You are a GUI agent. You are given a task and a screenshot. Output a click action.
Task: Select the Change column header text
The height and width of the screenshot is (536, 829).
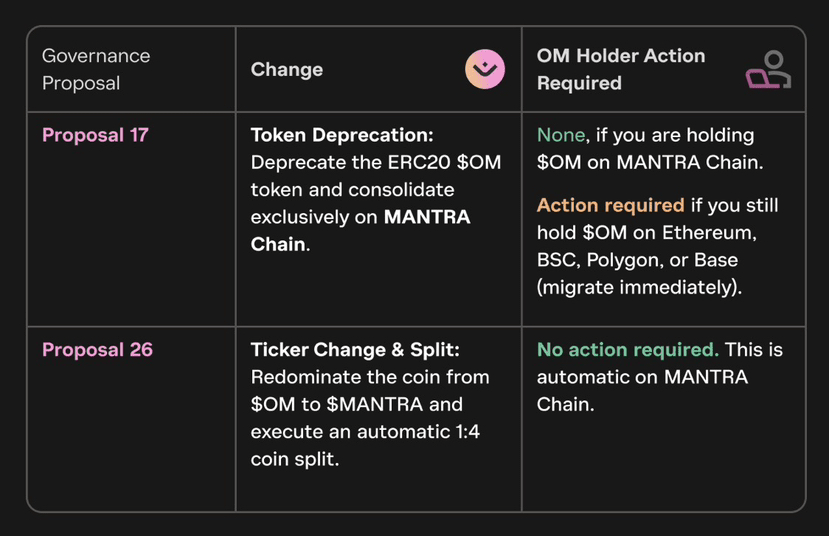tap(287, 69)
